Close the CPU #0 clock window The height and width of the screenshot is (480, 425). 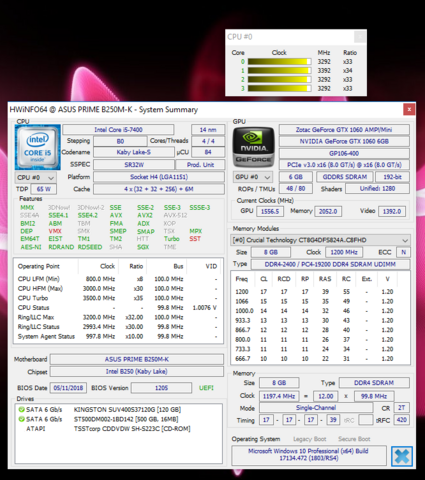[359, 37]
